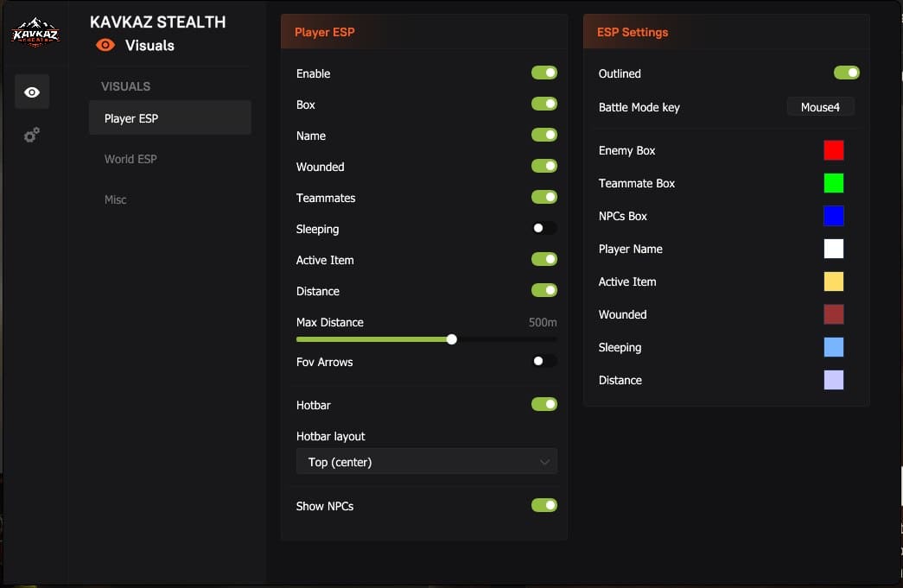Change the Battle Mode key Mouse4 binding

coord(820,107)
